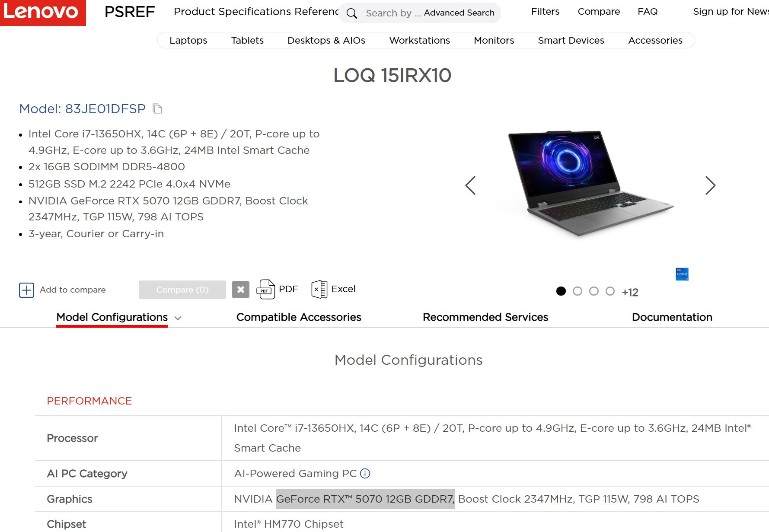Open the Workstations category menu
The image size is (769, 532).
click(x=420, y=40)
